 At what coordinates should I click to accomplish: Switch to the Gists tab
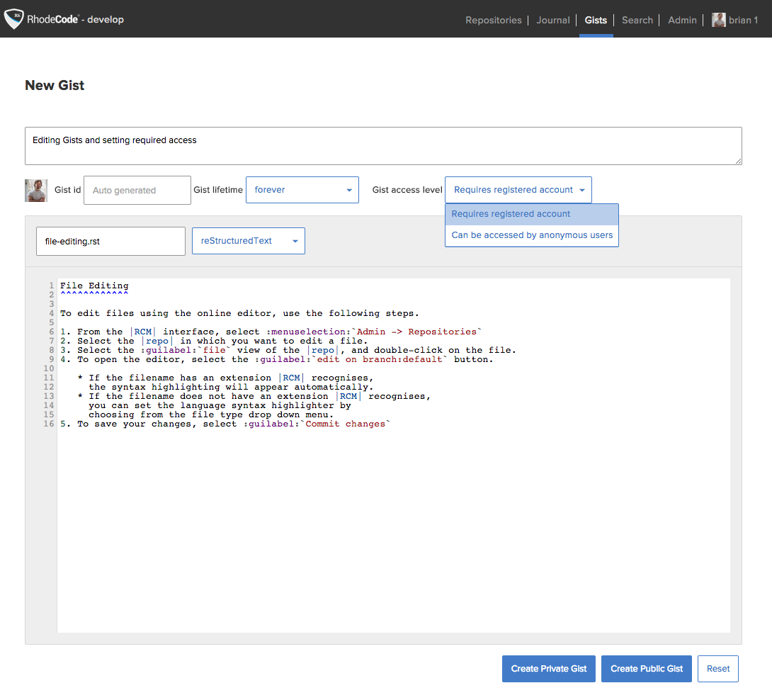pos(596,20)
